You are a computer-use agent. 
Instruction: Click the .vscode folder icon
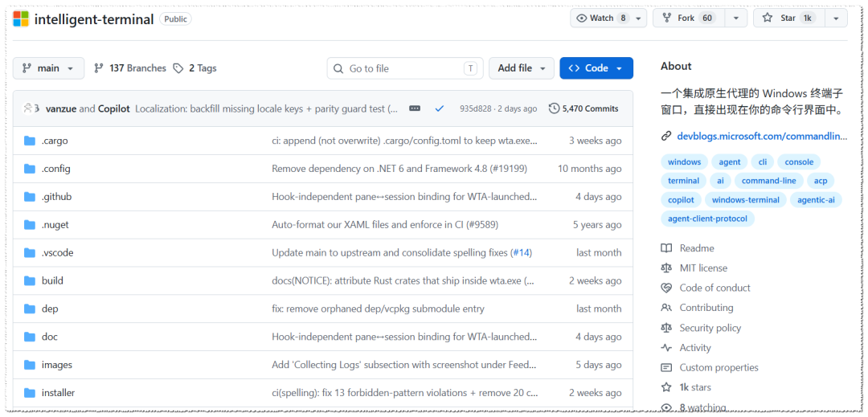[30, 253]
